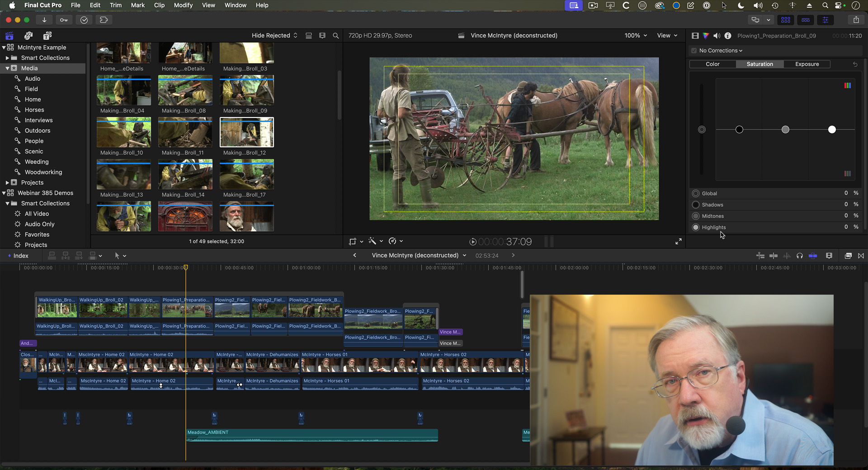The width and height of the screenshot is (868, 470).
Task: Select the Woodworking keyword collection
Action: [x=43, y=172]
